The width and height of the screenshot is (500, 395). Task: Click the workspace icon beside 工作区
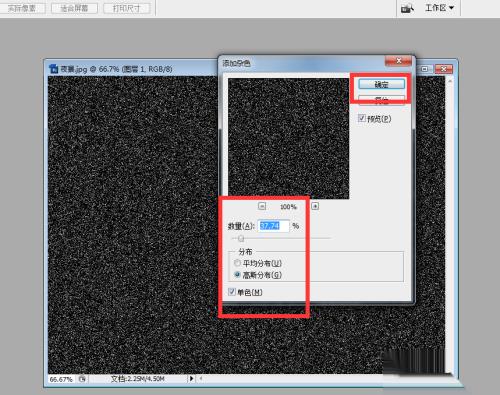[407, 8]
